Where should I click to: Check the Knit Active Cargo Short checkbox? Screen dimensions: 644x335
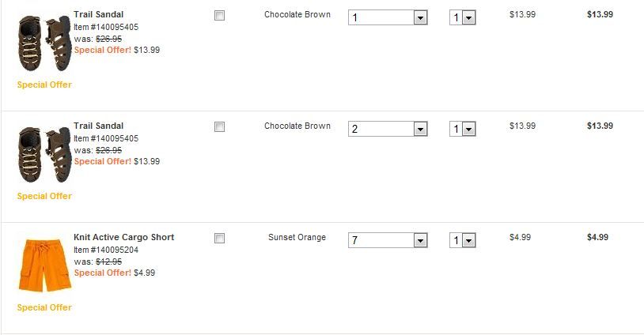(x=219, y=239)
